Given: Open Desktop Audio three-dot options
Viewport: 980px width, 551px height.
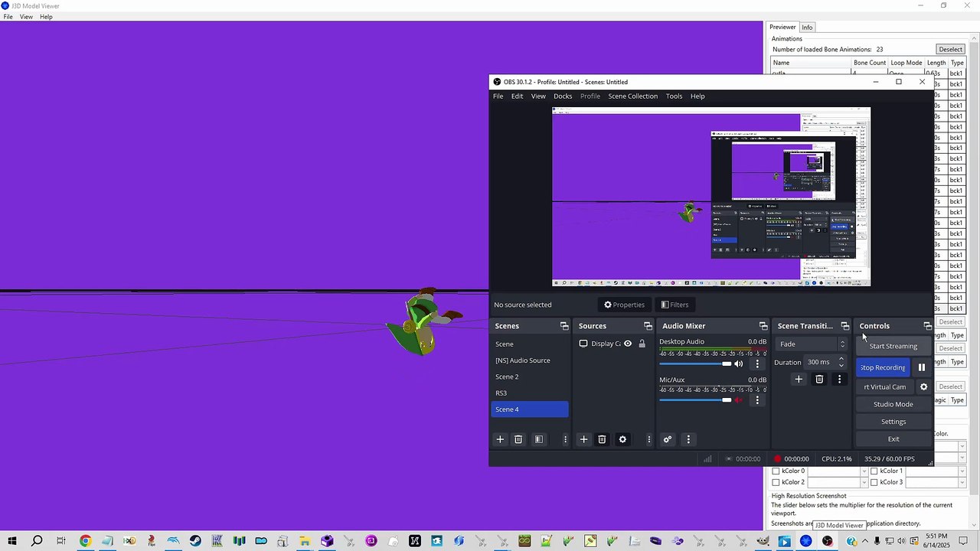Looking at the screenshot, I should point(757,364).
